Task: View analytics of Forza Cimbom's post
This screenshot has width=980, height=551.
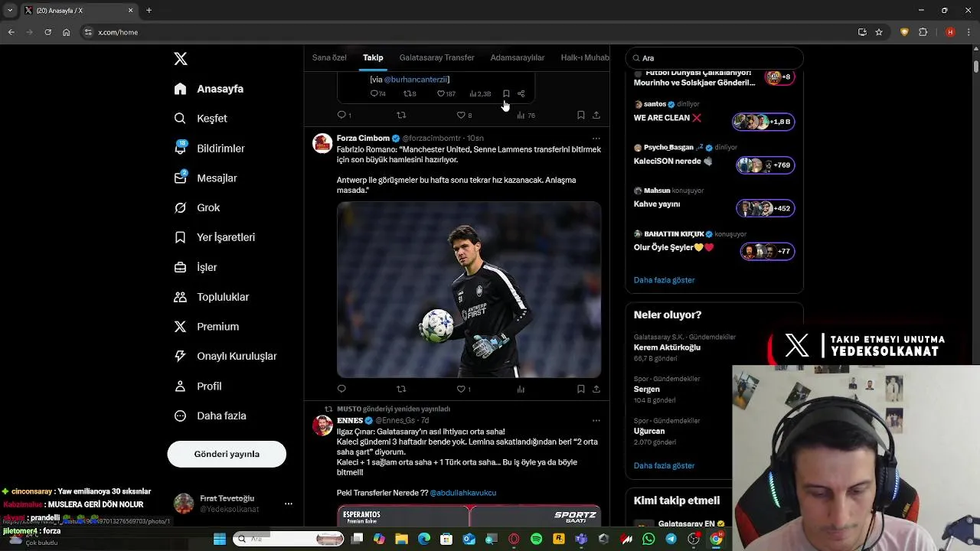Action: click(521, 389)
